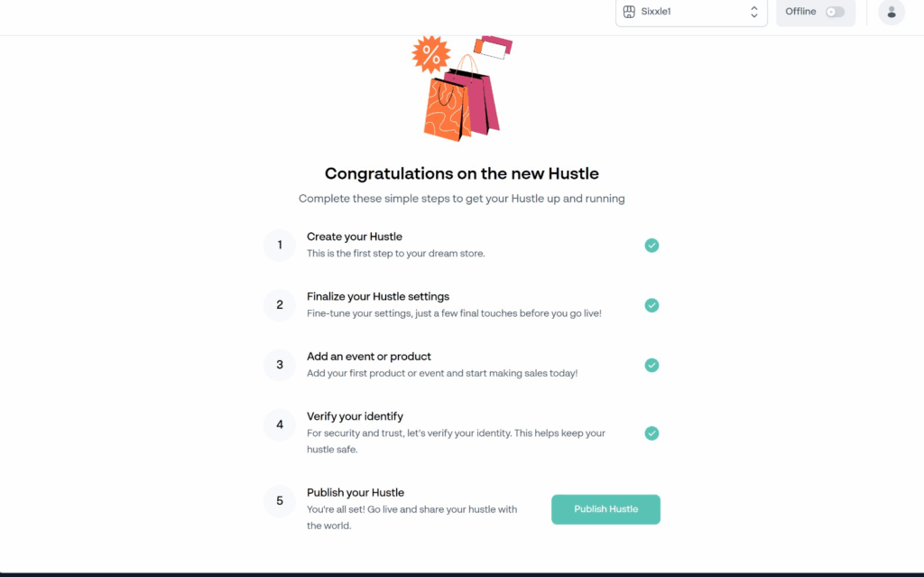Click the checkmark for Create your Hustle
The width and height of the screenshot is (924, 577).
[x=651, y=246]
